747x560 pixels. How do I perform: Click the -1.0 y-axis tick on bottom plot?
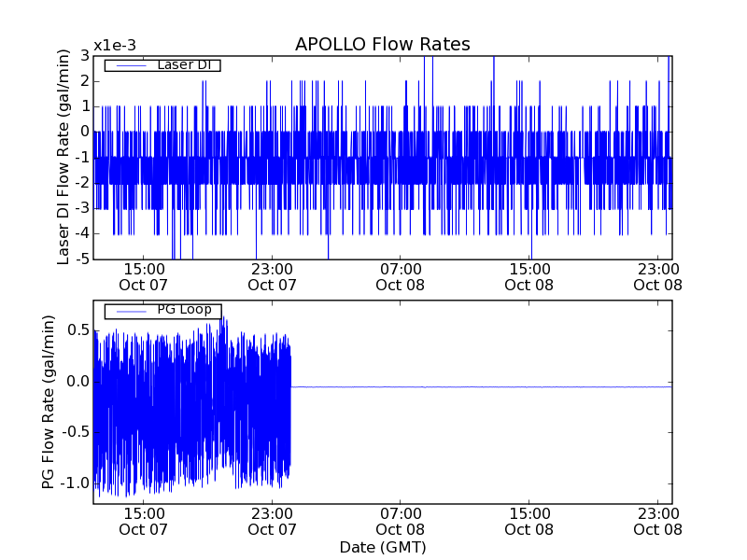coord(76,483)
